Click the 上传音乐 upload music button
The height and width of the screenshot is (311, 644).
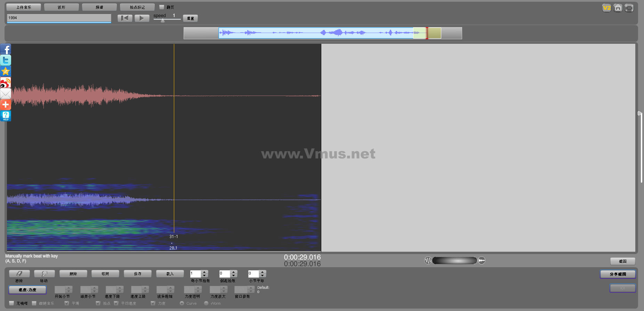(x=24, y=7)
